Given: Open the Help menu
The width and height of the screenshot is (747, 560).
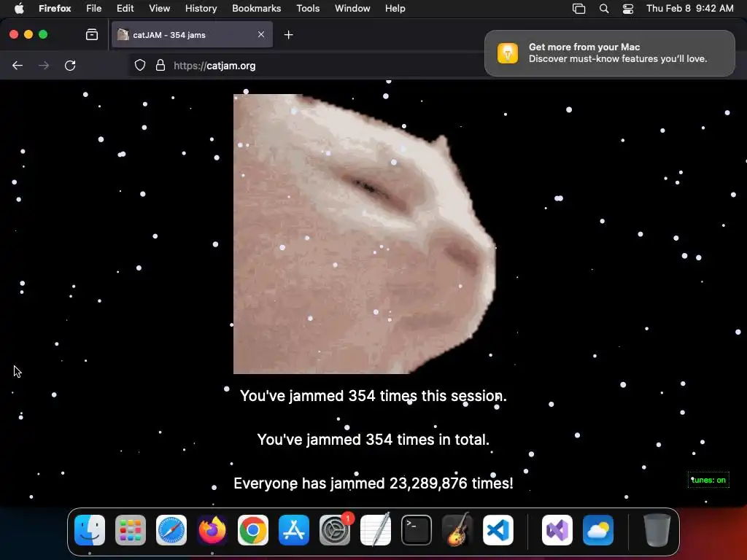Looking at the screenshot, I should pyautogui.click(x=395, y=8).
